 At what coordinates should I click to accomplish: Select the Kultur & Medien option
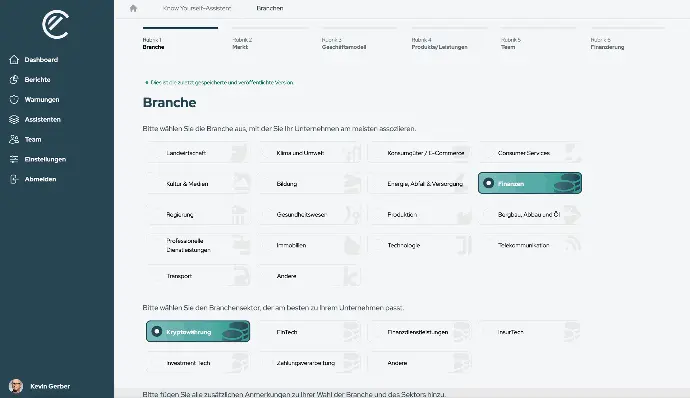(x=198, y=184)
